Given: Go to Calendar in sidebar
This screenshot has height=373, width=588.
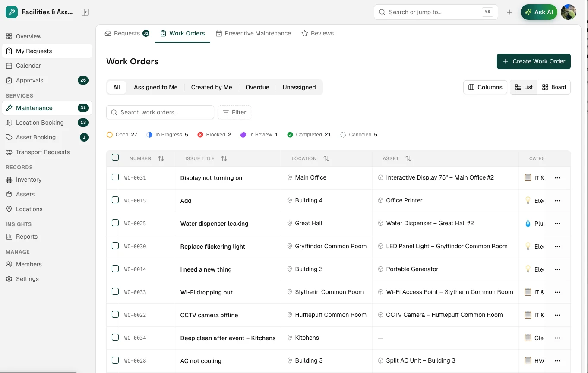Looking at the screenshot, I should (x=47, y=66).
